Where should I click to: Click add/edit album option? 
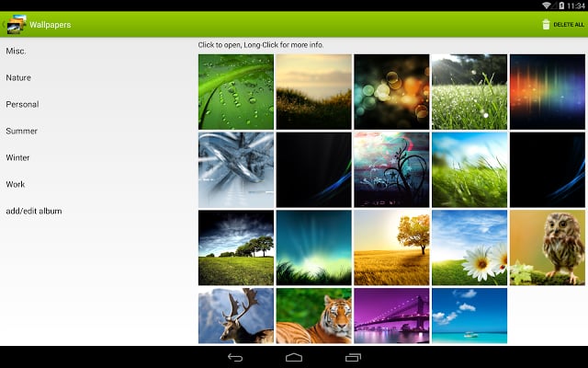[34, 211]
